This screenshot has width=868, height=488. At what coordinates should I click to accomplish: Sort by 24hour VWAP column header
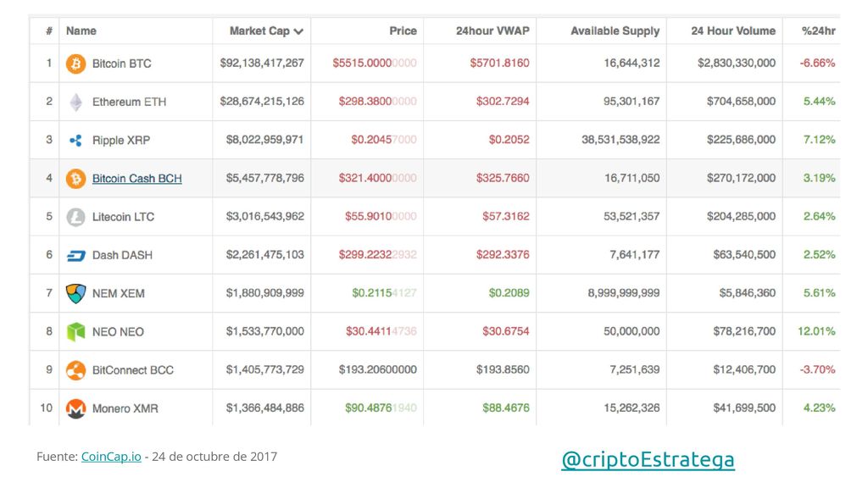[x=492, y=31]
